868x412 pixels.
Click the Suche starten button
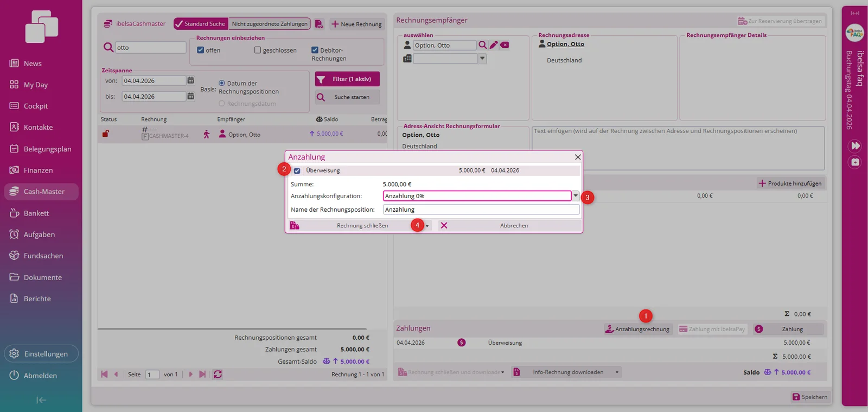pos(347,97)
